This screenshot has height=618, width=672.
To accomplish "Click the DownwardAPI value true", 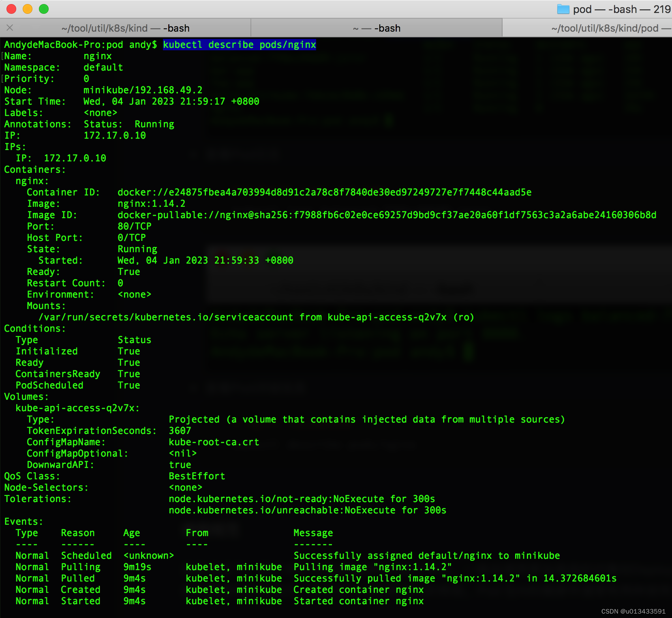I will point(180,465).
